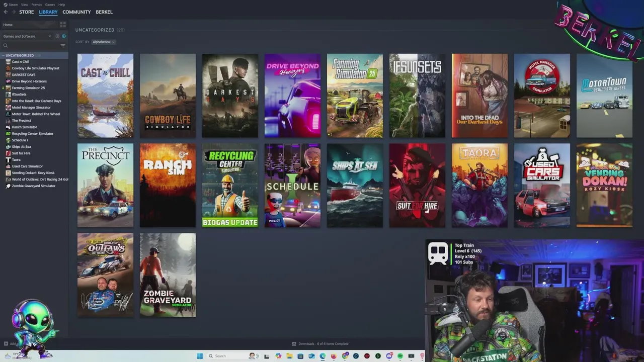Select Motel Manager Simulator in sidebar
Screen dimensions: 644x362
click(31, 108)
